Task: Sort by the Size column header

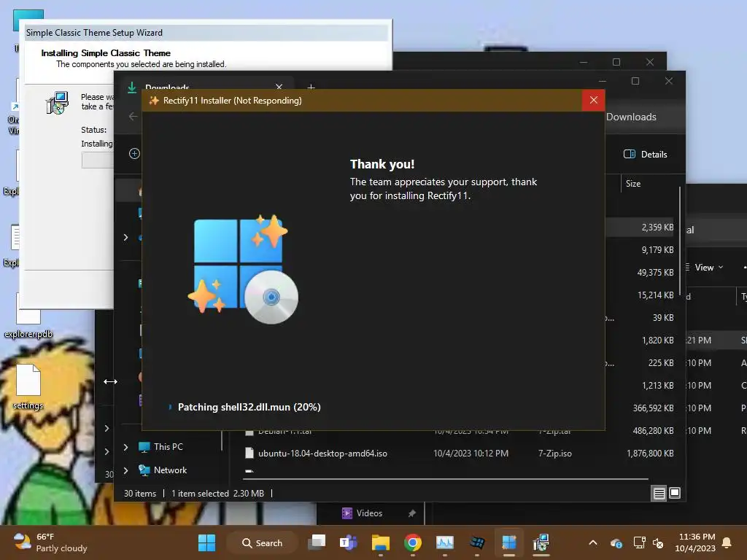Action: click(632, 183)
